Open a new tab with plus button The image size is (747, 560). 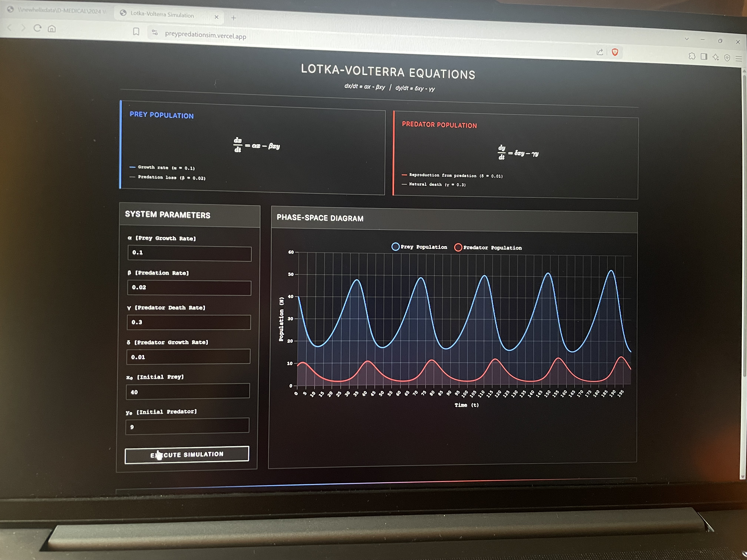tap(234, 18)
